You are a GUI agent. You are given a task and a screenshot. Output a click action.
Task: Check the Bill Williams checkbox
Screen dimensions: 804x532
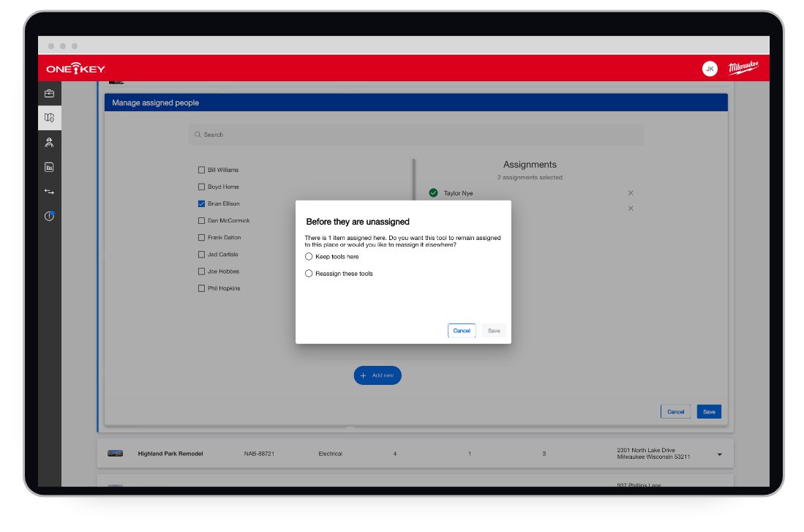click(x=201, y=170)
